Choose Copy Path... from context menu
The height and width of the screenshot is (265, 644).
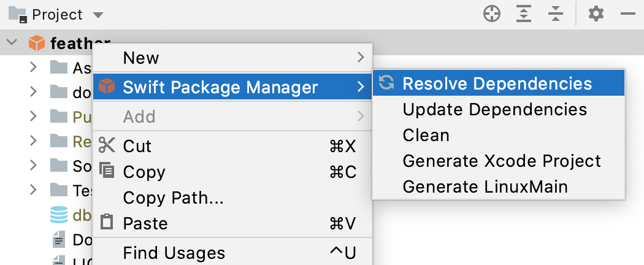coord(173,198)
